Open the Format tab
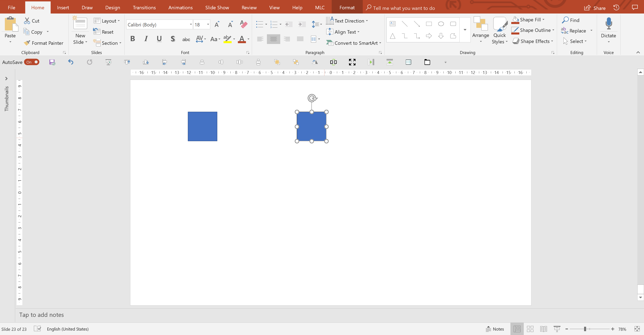 [347, 7]
